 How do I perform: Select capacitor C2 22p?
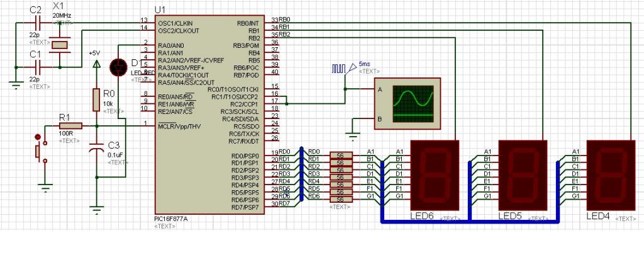[38, 23]
